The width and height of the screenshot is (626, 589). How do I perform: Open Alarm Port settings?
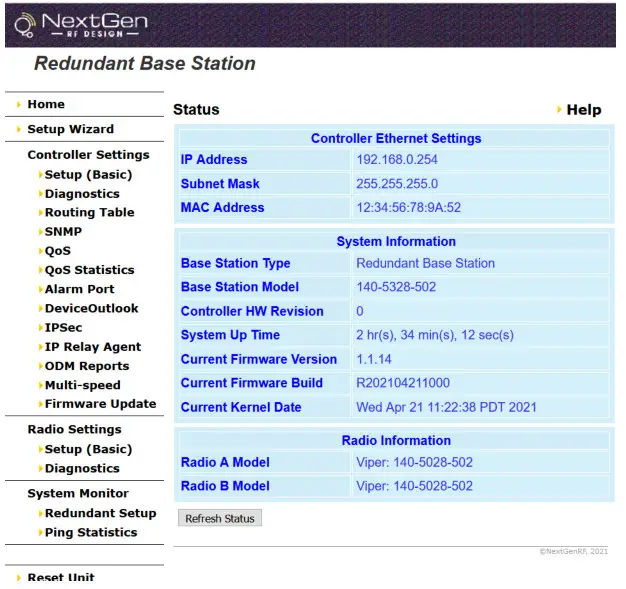click(x=79, y=289)
